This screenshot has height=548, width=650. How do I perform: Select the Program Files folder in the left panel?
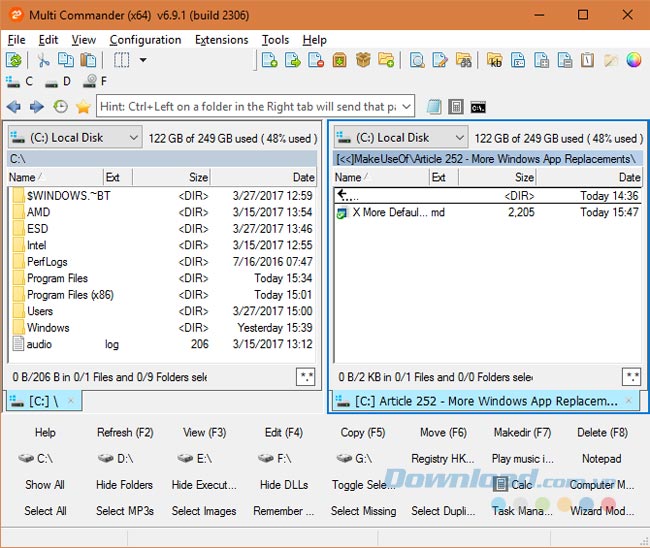[x=57, y=278]
